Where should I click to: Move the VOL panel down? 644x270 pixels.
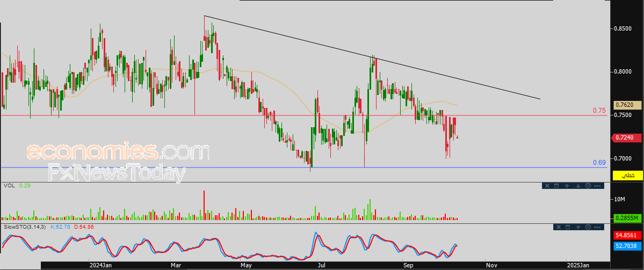tap(577, 186)
